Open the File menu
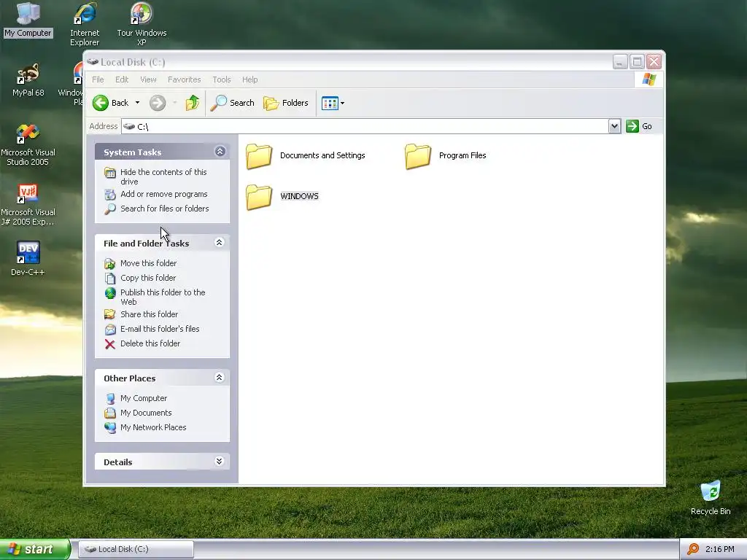The image size is (747, 560). [x=98, y=79]
